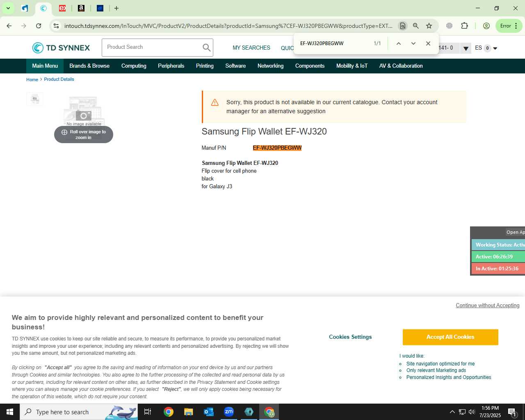Click Accept All Cookies
525x420 pixels.
coord(450,337)
